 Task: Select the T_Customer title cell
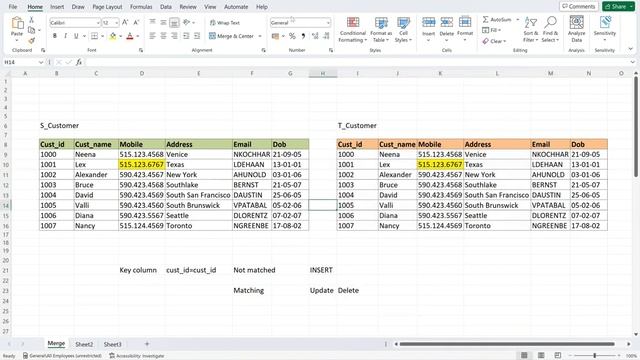(x=357, y=126)
